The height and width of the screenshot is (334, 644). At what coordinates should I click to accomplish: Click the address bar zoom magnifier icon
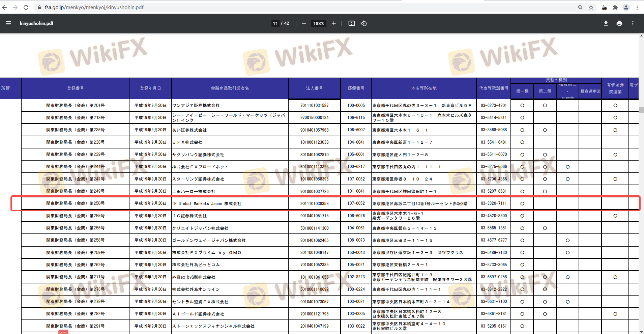[580, 7]
